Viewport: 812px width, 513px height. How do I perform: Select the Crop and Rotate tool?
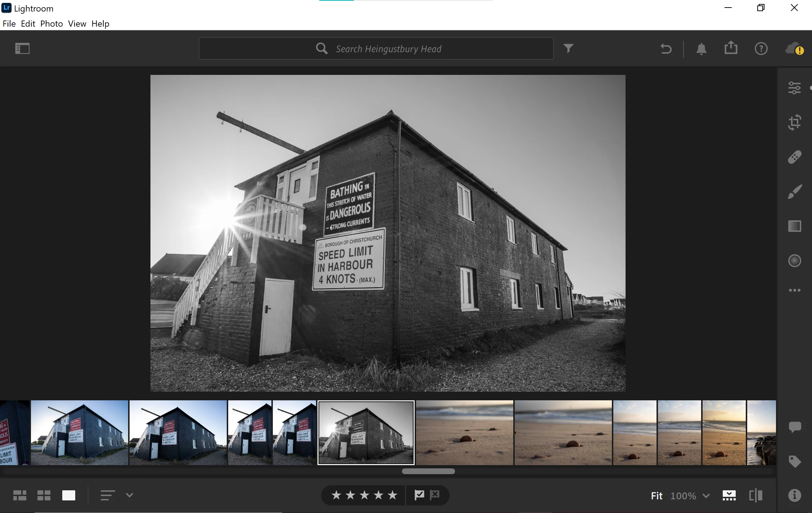[794, 122]
